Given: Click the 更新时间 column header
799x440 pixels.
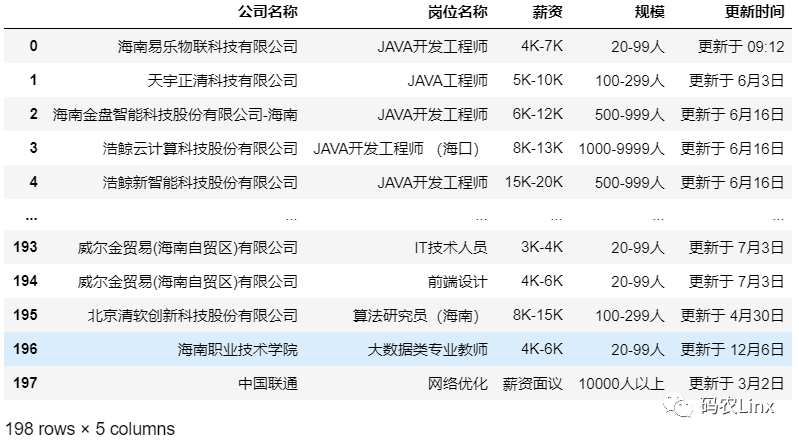Looking at the screenshot, I should pos(755,12).
